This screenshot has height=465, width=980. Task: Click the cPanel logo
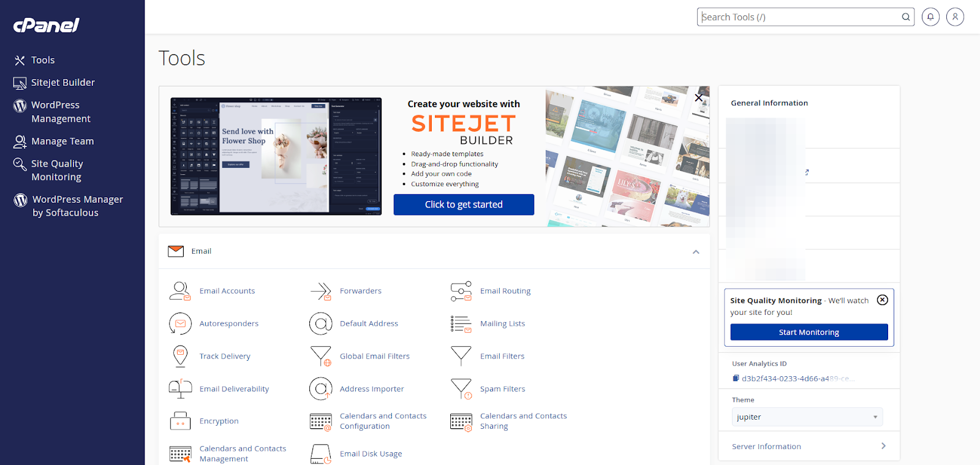(47, 25)
